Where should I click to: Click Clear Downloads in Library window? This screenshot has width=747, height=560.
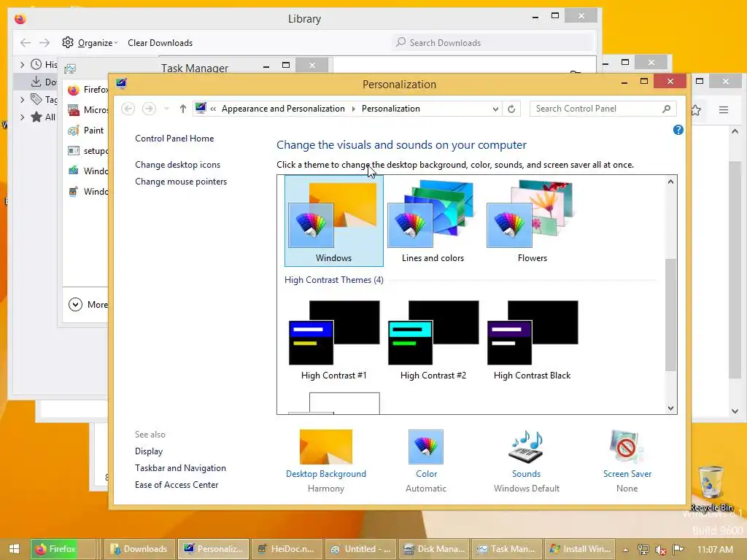[160, 43]
